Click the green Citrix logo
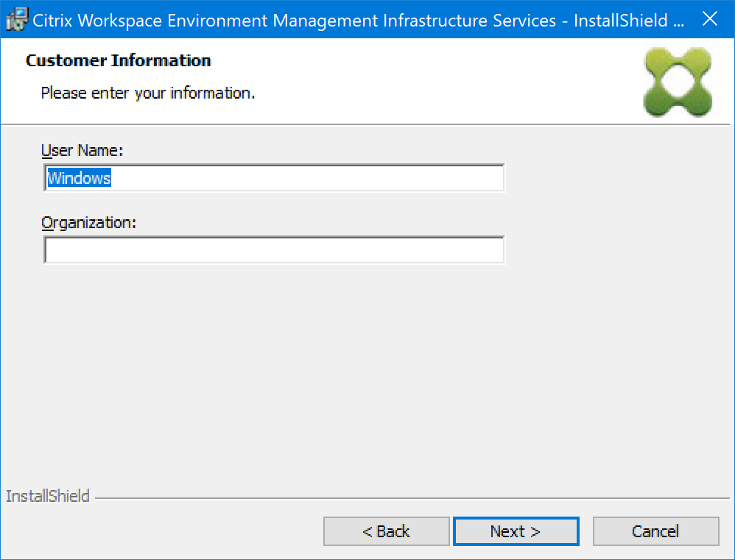Screen dimensions: 735x560 [x=677, y=81]
